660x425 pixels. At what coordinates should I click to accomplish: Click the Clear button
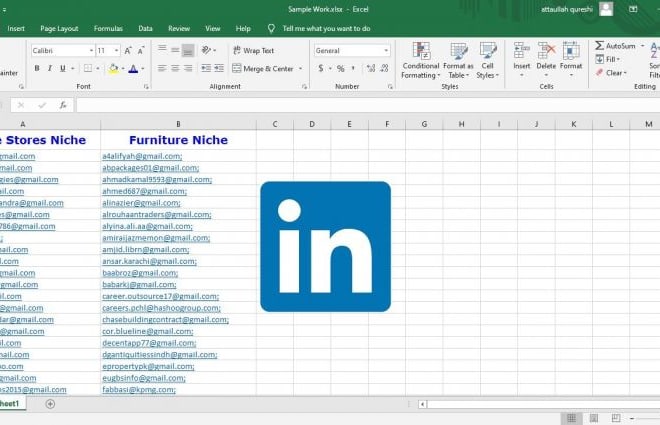(x=611, y=73)
